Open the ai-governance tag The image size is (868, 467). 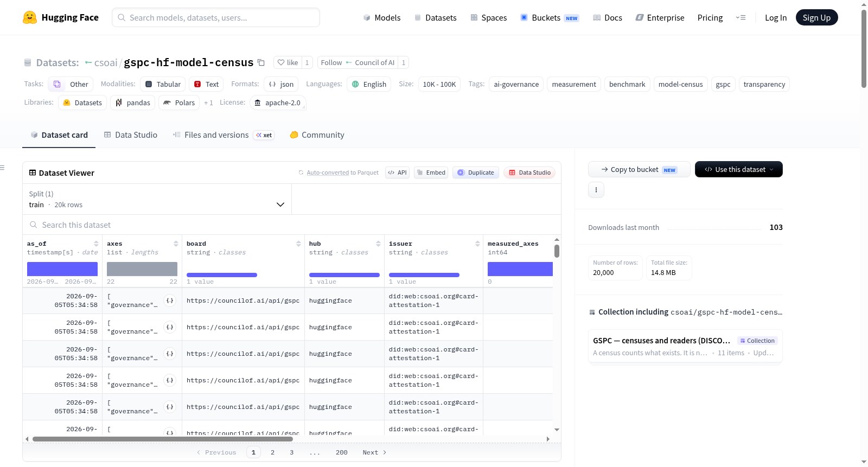[516, 84]
